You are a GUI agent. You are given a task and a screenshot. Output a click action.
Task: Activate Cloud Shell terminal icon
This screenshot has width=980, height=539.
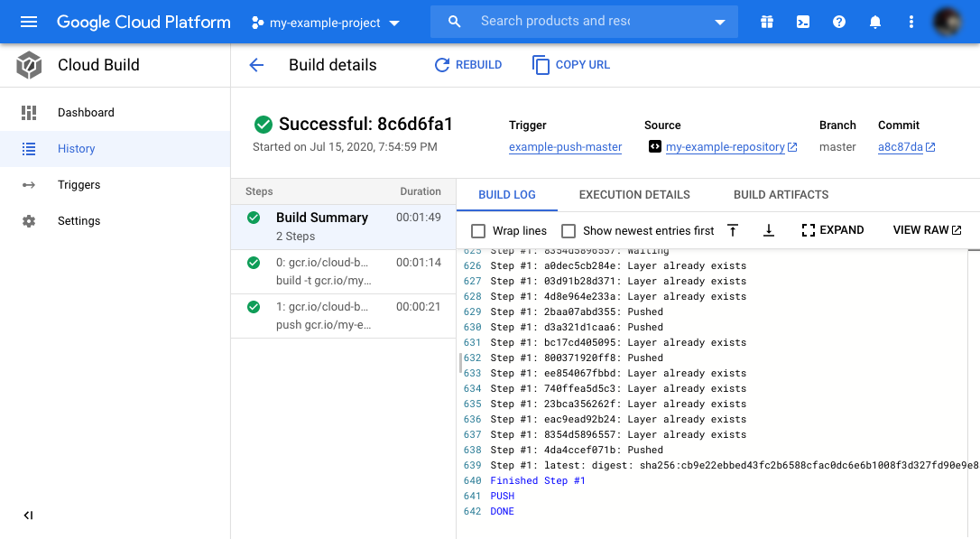click(803, 22)
